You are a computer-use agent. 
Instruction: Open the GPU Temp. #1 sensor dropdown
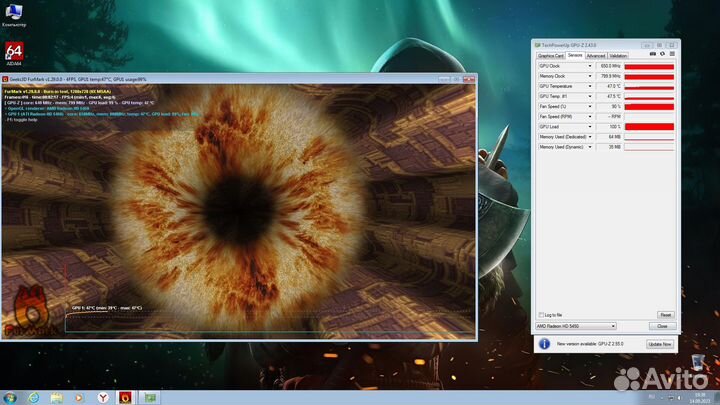(x=590, y=96)
